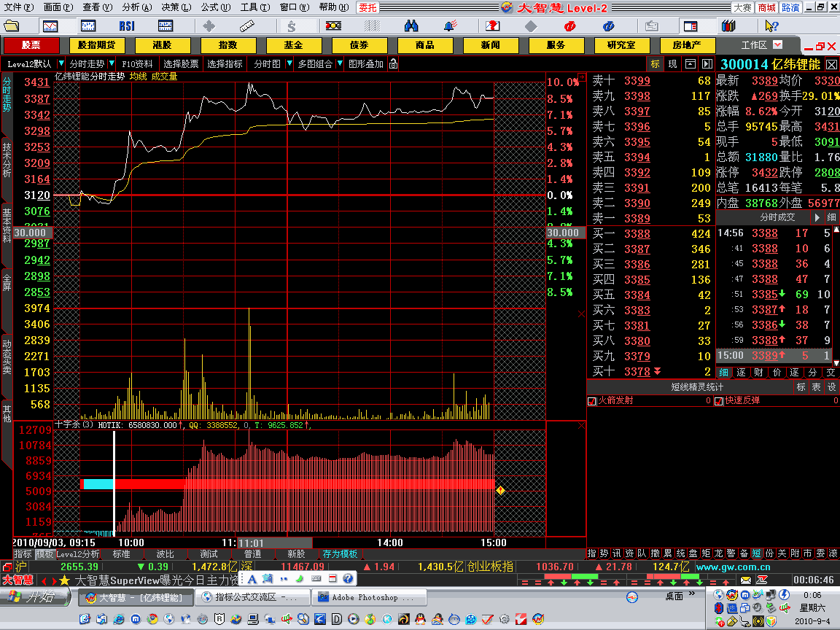Switch to Adobe Photoshop taskbar window
Image resolution: width=840 pixels, height=630 pixels.
[x=369, y=596]
